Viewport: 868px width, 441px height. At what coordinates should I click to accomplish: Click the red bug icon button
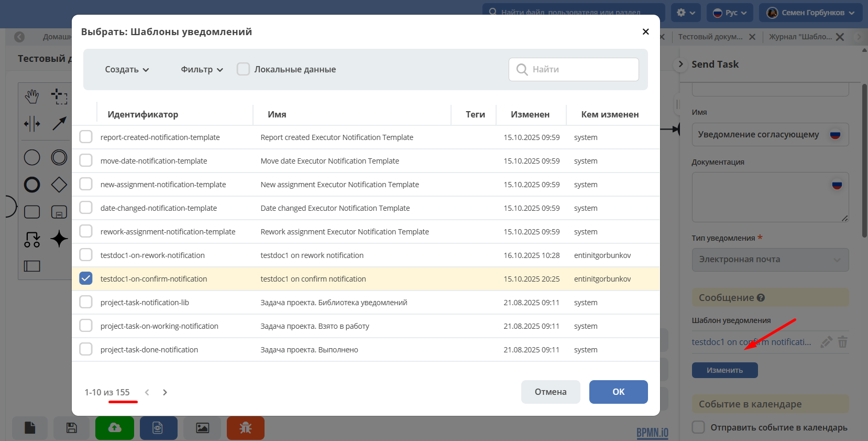[245, 428]
